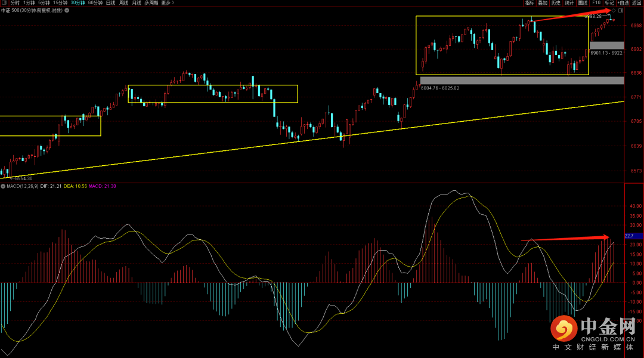Click the 叠加 overlay button

(543, 3)
